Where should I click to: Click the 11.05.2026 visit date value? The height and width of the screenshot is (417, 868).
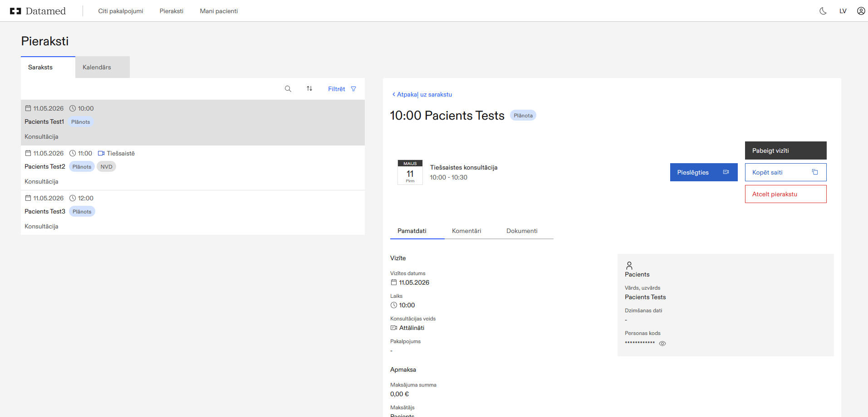(x=414, y=282)
